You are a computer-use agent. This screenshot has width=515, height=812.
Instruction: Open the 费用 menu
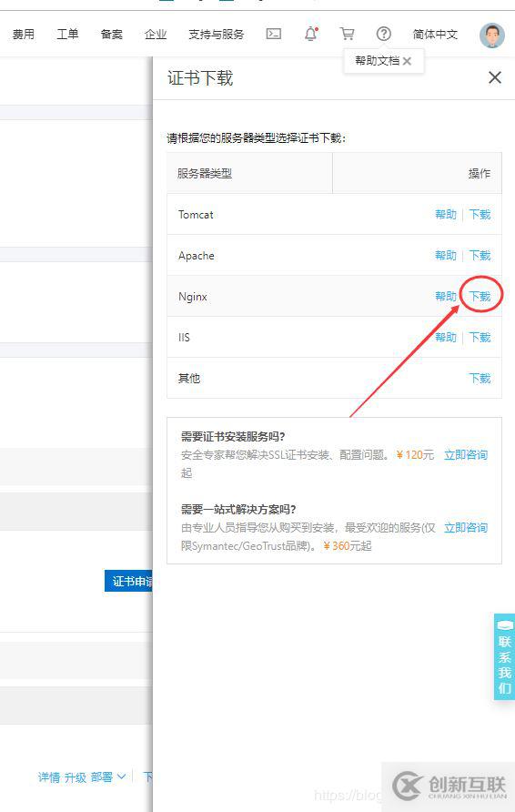click(x=24, y=35)
